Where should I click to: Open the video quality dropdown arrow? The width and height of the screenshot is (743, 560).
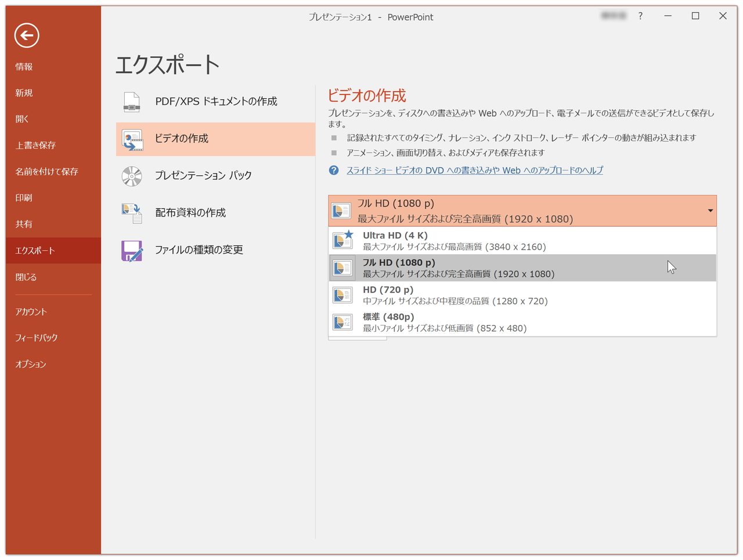pos(710,211)
